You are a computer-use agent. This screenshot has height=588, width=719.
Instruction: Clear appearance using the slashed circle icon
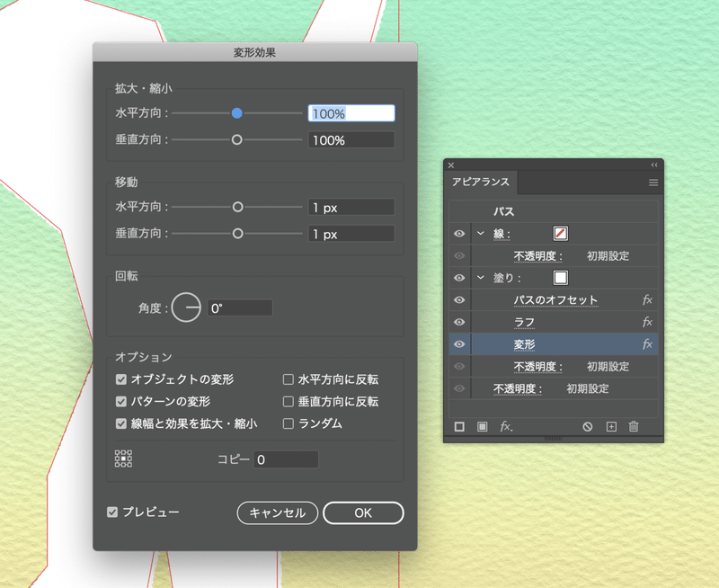pos(587,426)
